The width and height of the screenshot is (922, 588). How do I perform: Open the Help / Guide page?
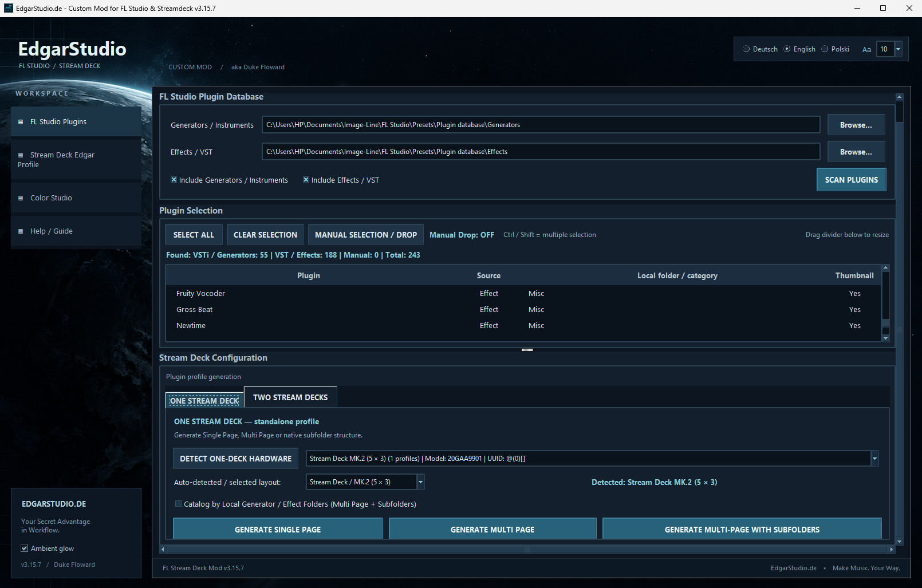[76, 231]
